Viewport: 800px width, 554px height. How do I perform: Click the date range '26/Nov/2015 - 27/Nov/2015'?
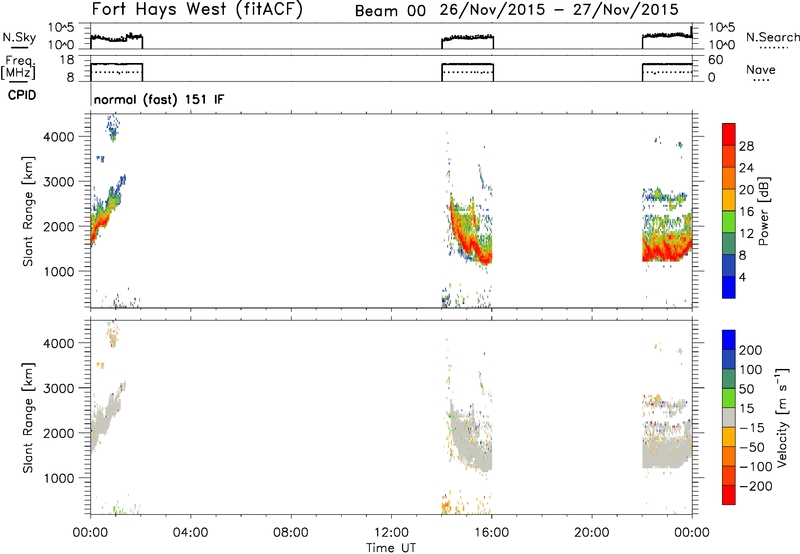click(559, 10)
